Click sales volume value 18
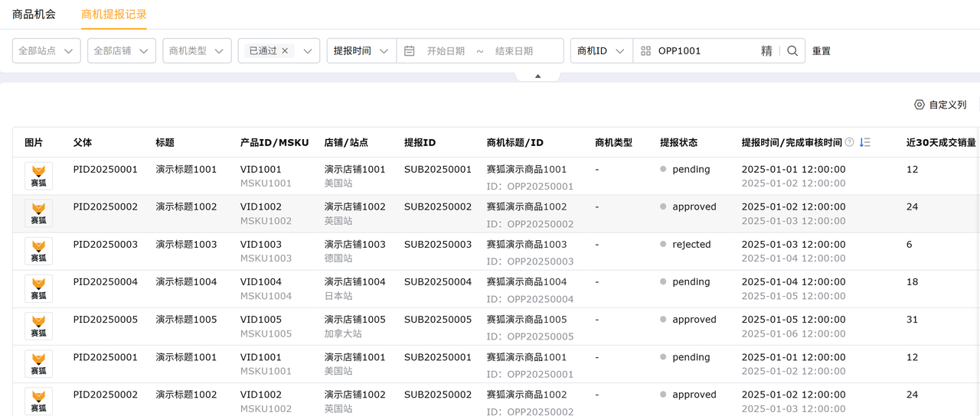 coord(912,282)
